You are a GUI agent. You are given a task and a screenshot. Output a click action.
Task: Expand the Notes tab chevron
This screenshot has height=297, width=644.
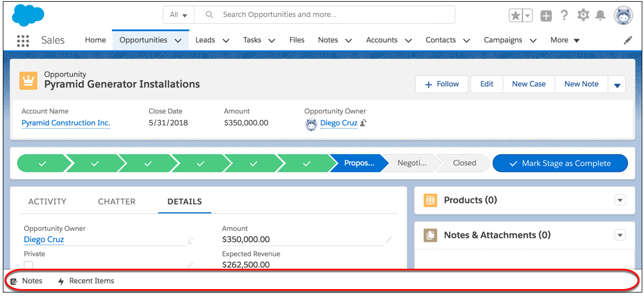click(349, 40)
